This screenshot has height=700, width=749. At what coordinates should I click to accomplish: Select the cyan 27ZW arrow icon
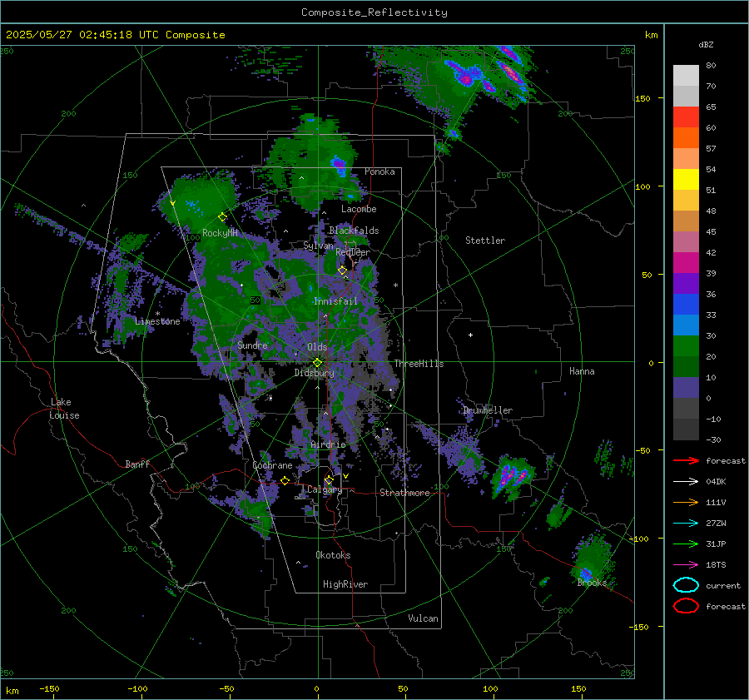[686, 524]
